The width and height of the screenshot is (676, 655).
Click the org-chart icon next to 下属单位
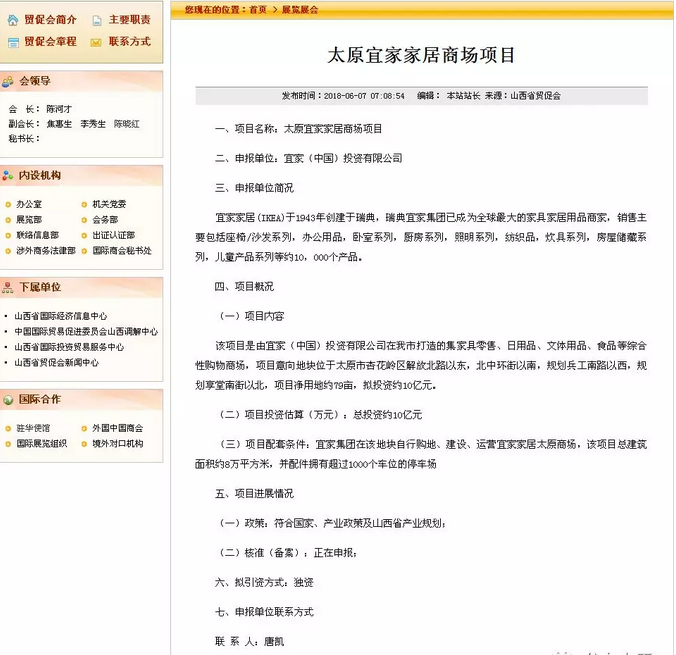(8, 287)
